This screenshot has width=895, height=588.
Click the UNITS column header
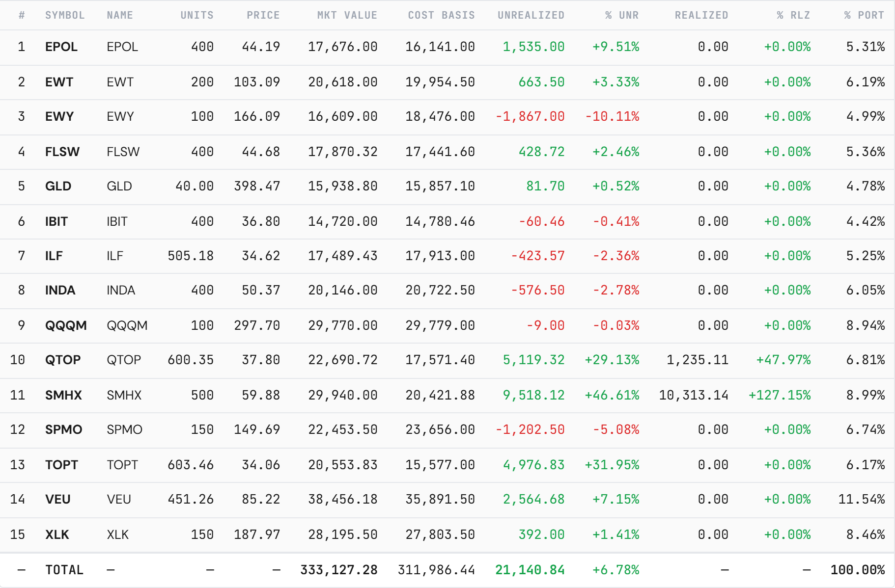click(197, 15)
